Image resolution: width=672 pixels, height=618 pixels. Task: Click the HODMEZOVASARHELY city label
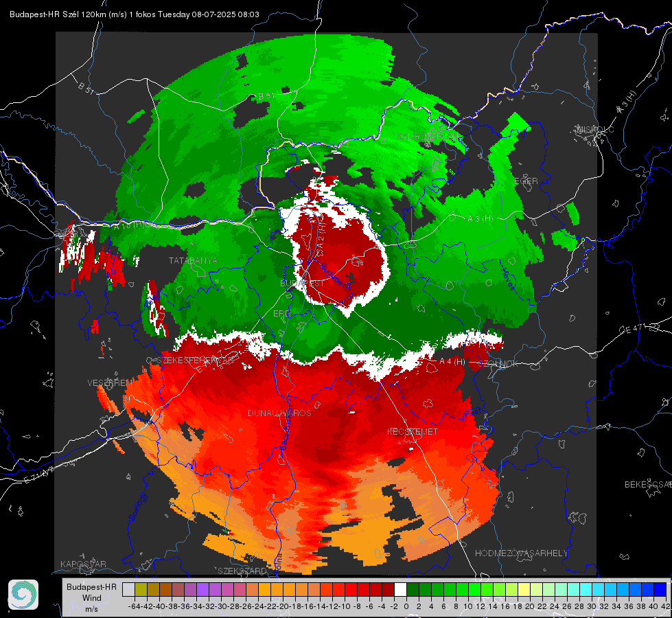coord(521,553)
